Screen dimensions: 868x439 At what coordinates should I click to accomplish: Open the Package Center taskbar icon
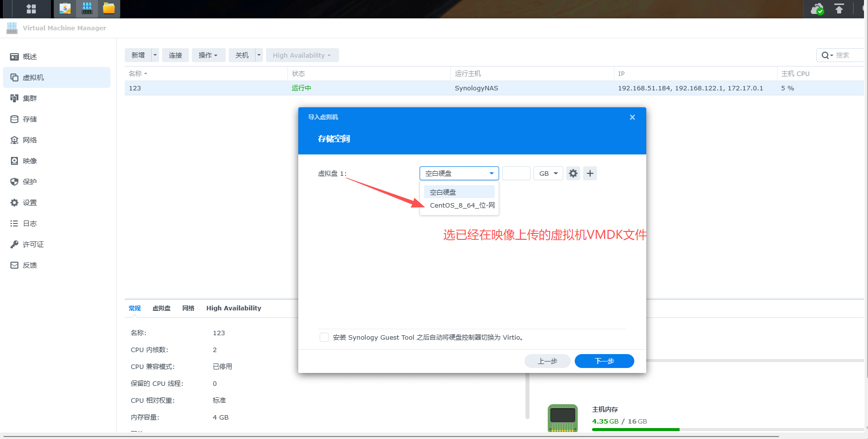point(65,8)
